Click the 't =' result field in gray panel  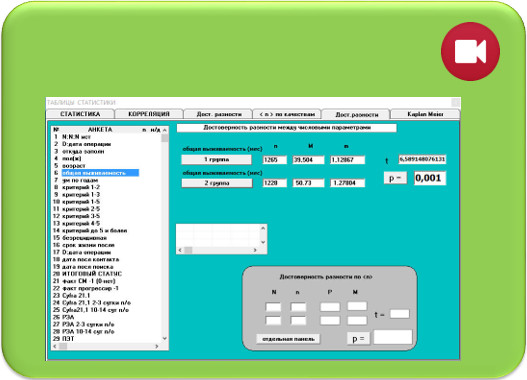click(x=400, y=314)
